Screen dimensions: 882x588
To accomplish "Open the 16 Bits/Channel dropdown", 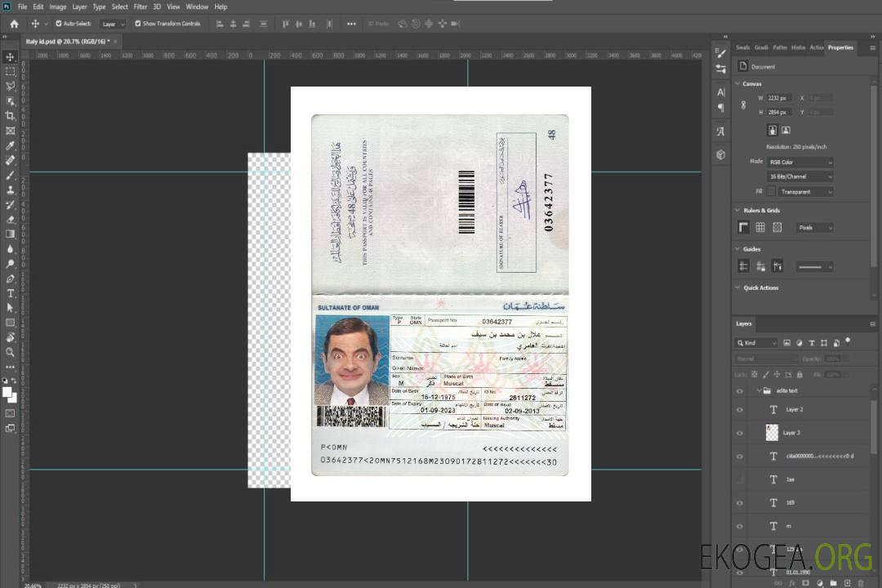I will click(800, 176).
